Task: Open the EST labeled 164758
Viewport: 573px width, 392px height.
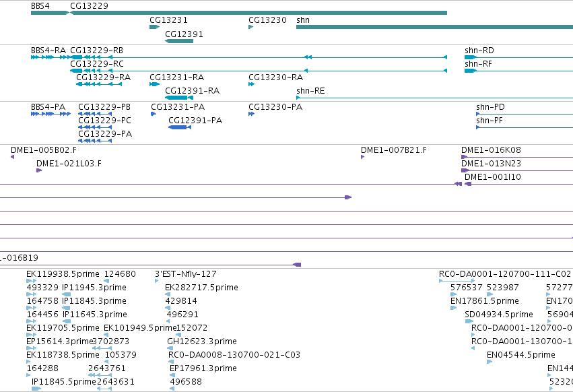Action: [x=32, y=308]
